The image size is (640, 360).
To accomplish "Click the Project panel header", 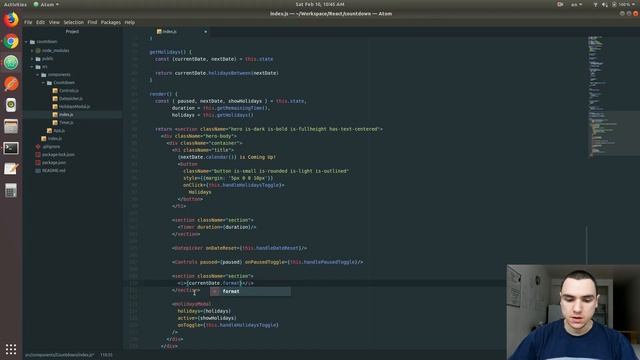I will pyautogui.click(x=72, y=31).
